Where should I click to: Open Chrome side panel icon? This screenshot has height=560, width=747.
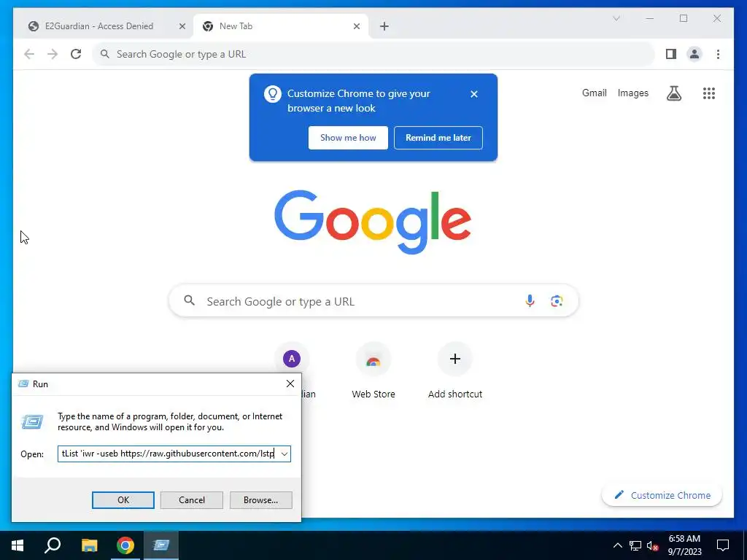pos(671,54)
